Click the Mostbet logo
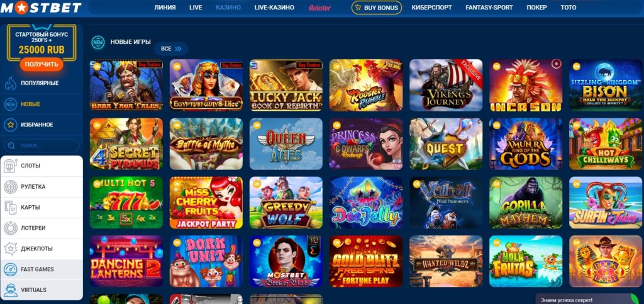644x304 pixels. tap(41, 8)
